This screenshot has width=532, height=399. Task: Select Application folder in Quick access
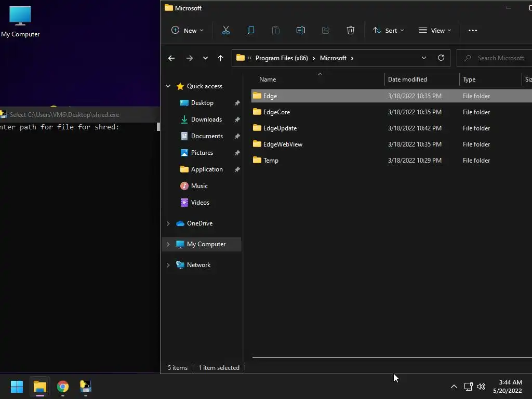click(207, 169)
